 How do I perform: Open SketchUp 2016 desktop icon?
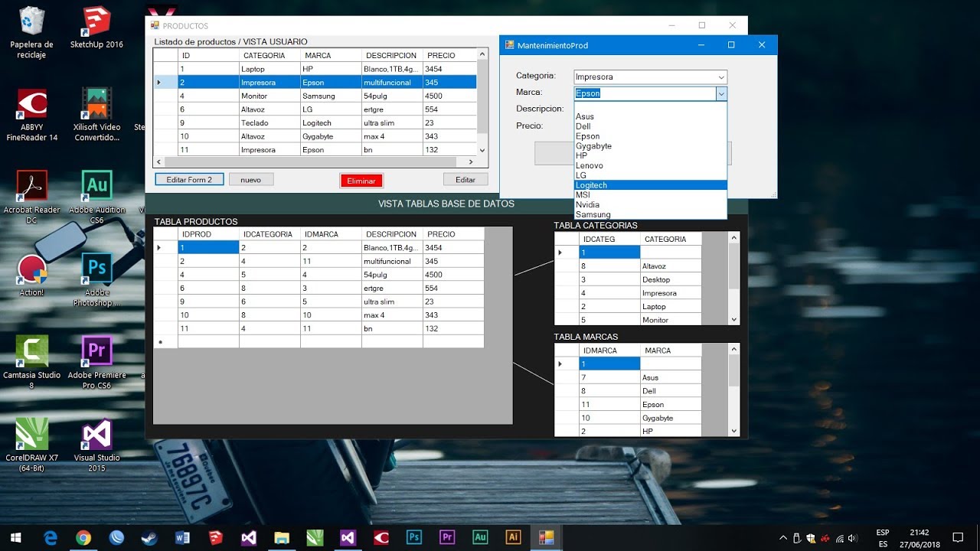pyautogui.click(x=96, y=28)
